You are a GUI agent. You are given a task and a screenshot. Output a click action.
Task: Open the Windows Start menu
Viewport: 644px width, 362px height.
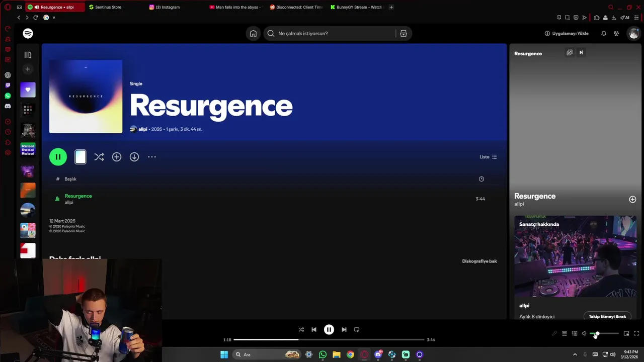click(x=224, y=354)
